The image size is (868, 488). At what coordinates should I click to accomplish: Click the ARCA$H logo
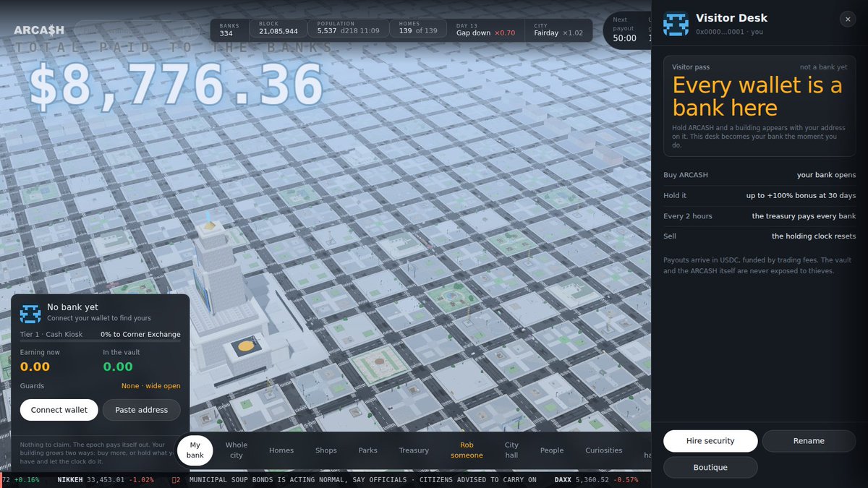tap(39, 30)
